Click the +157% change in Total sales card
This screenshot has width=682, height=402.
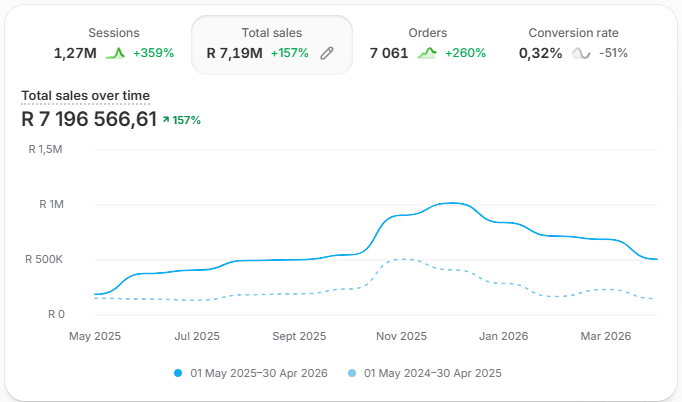290,53
